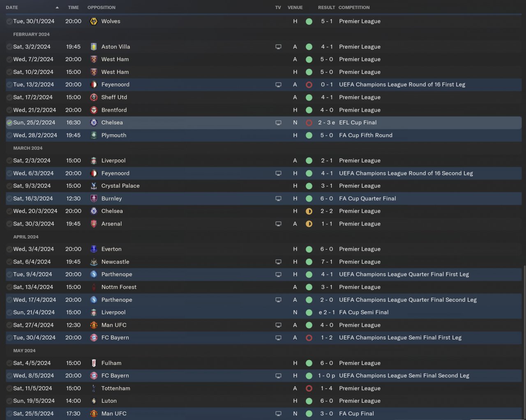Collapse the April 2024 month group
Screen dimensions: 526x420
pyautogui.click(x=25, y=237)
